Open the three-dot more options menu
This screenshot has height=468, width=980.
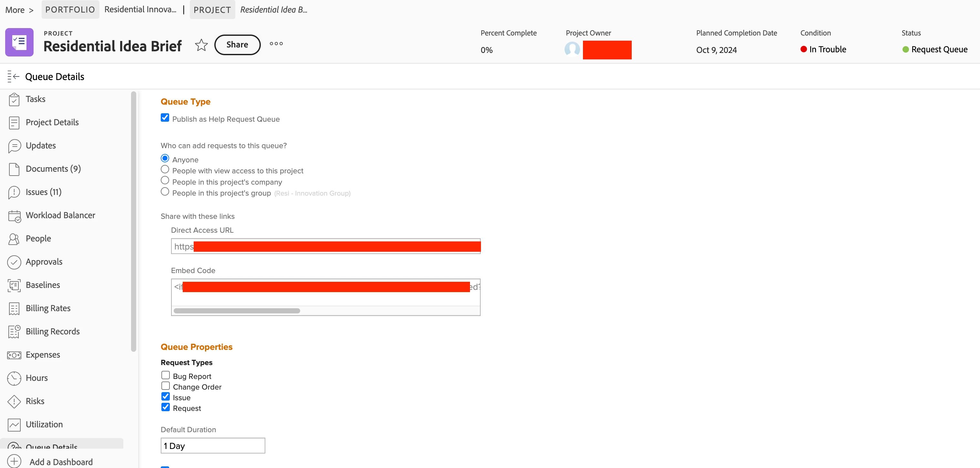tap(276, 44)
